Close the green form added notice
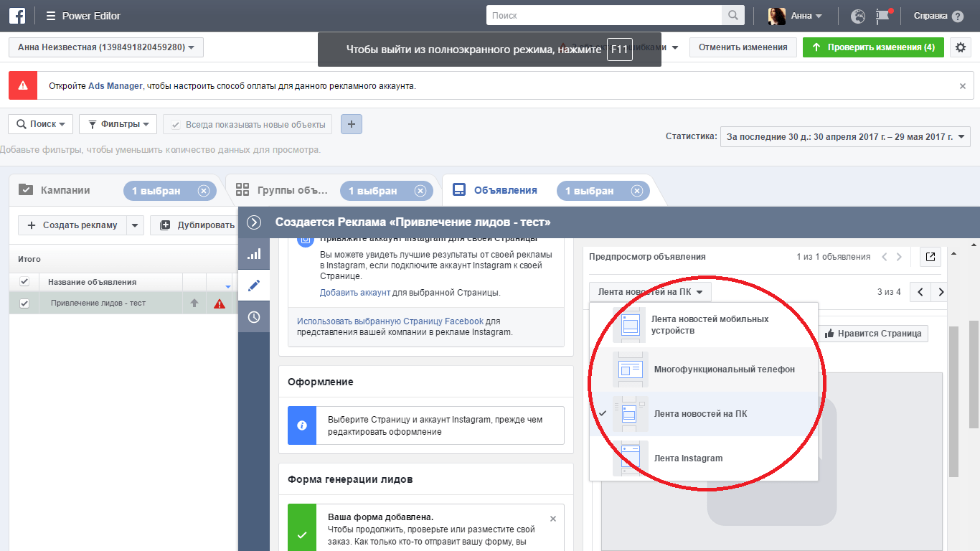 pyautogui.click(x=552, y=519)
